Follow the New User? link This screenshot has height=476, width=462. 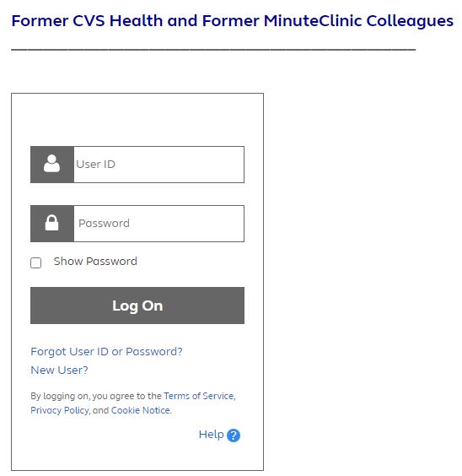[59, 371]
